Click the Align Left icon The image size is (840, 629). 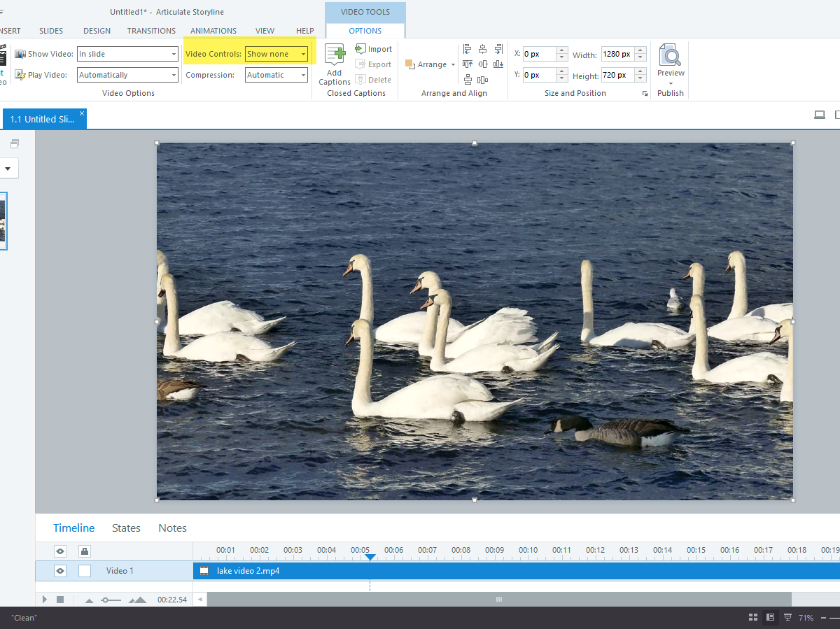(x=467, y=49)
